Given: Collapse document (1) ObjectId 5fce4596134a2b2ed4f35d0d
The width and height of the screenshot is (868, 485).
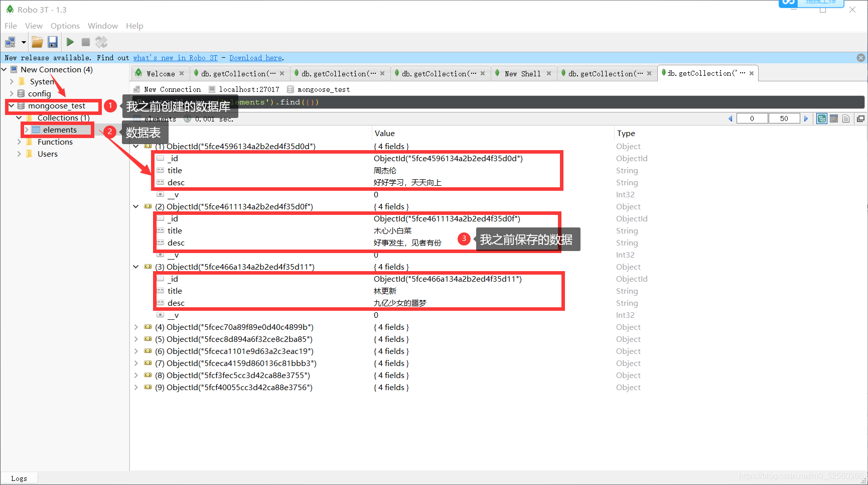Looking at the screenshot, I should (x=135, y=146).
